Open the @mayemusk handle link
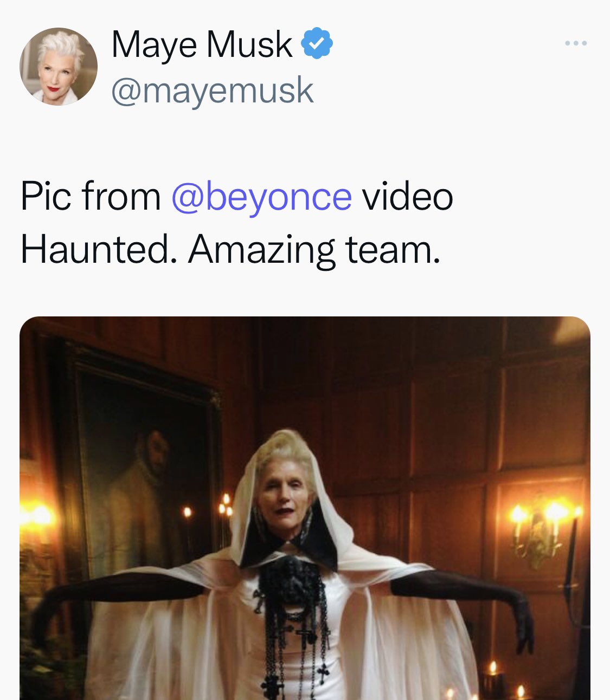 212,90
